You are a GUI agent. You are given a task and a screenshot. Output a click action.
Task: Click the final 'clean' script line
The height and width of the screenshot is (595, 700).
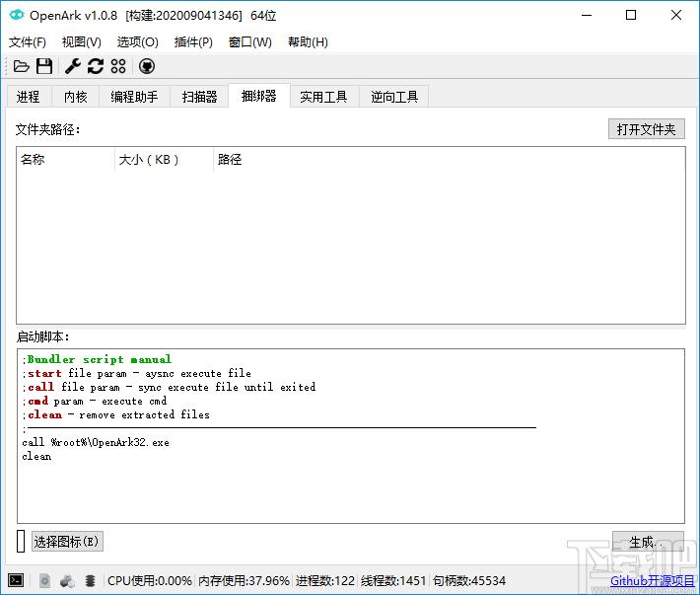point(36,457)
